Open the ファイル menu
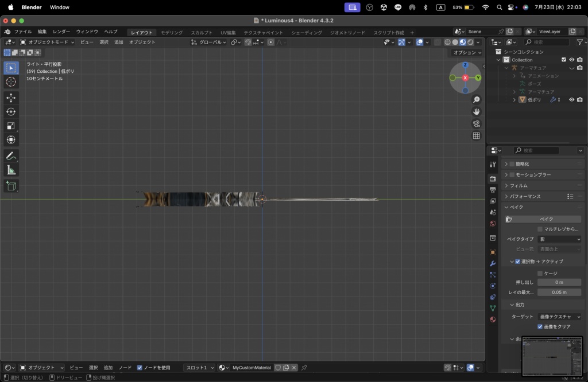Image resolution: width=588 pixels, height=382 pixels. [x=23, y=32]
